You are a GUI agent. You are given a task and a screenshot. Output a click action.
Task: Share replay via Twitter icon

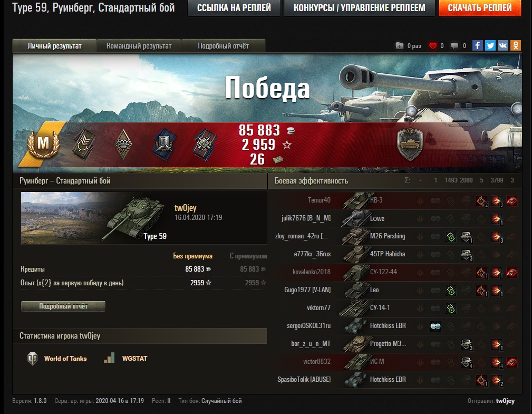coord(490,45)
